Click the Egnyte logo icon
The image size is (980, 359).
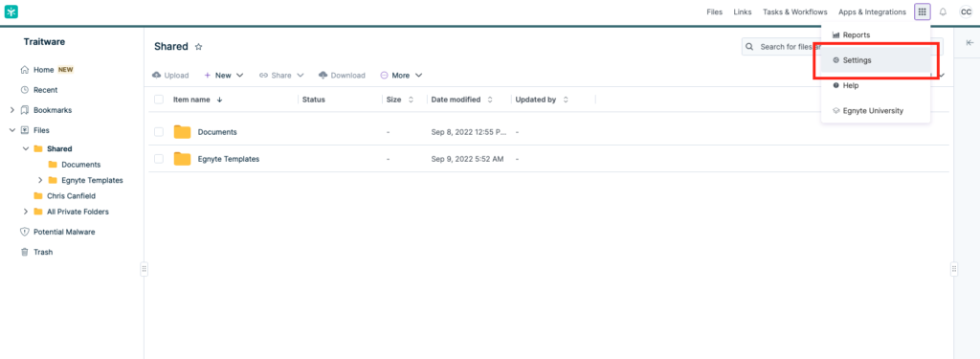coord(11,11)
